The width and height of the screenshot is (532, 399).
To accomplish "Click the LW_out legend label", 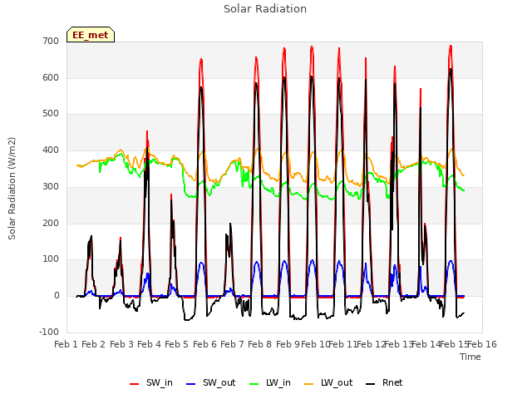I will pyautogui.click(x=337, y=382).
